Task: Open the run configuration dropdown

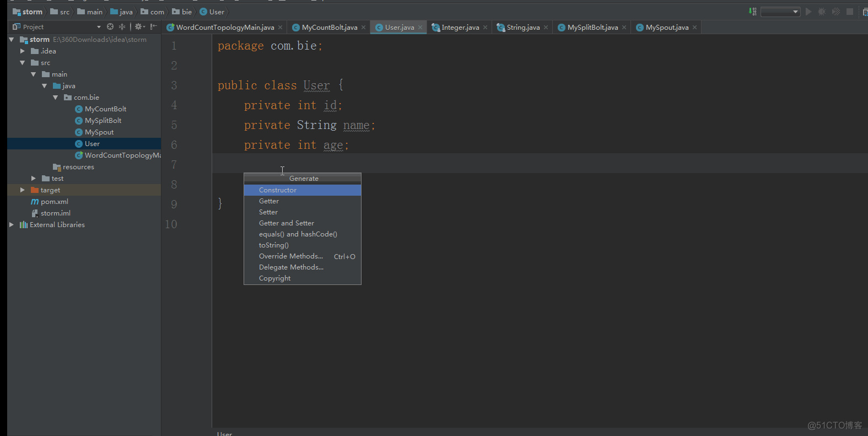Action: pos(780,12)
